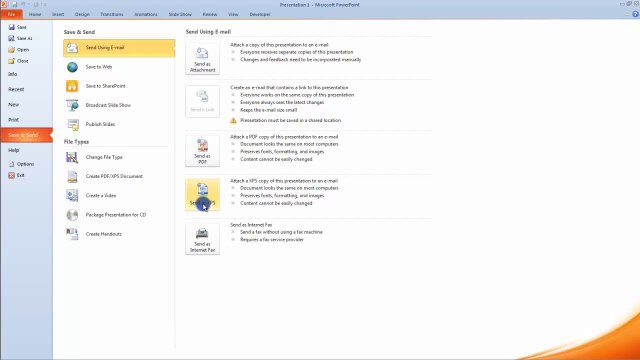
Task: Click Send as Attachment button
Action: pos(202,59)
